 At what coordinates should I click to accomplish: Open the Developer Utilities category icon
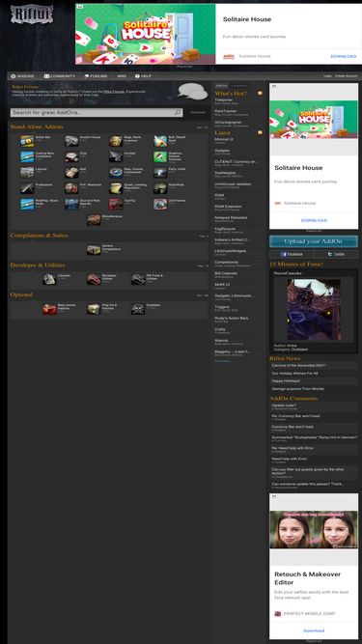point(94,279)
